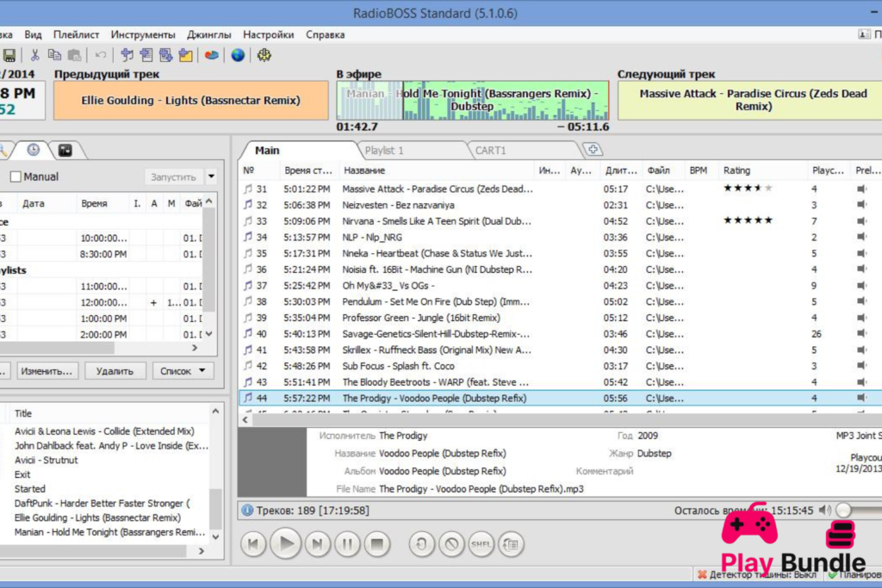This screenshot has width=882, height=588.
Task: Enable shuffle mode with the SHFL icon
Action: (481, 544)
